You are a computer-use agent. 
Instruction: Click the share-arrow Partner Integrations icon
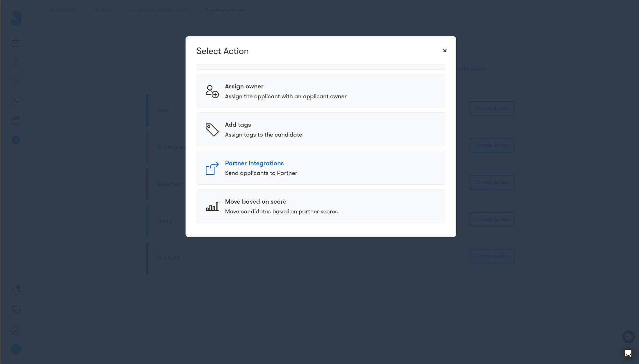[x=212, y=168]
